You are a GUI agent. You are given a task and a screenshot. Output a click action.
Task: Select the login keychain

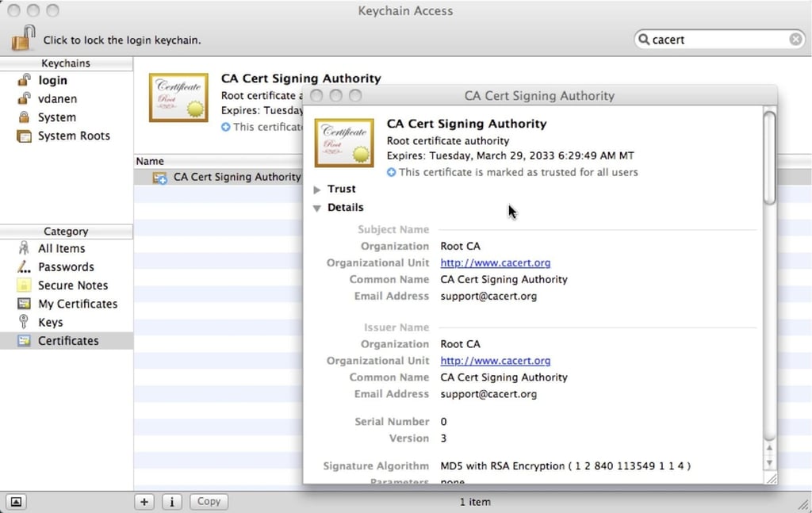point(52,80)
